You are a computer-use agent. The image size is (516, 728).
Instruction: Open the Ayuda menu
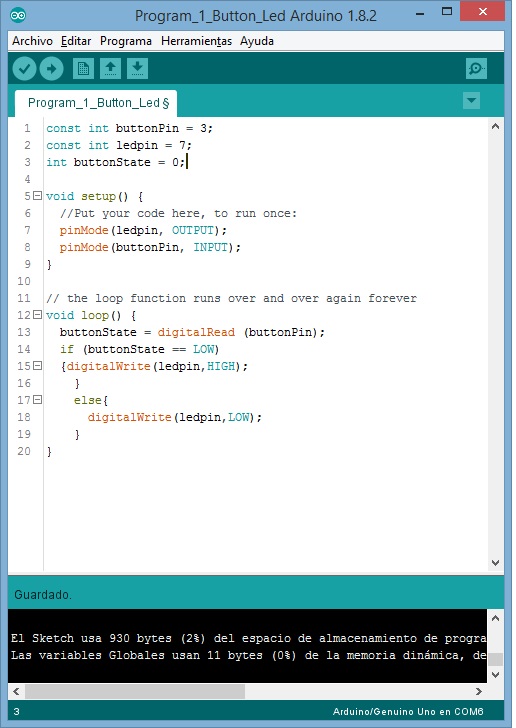tap(257, 41)
